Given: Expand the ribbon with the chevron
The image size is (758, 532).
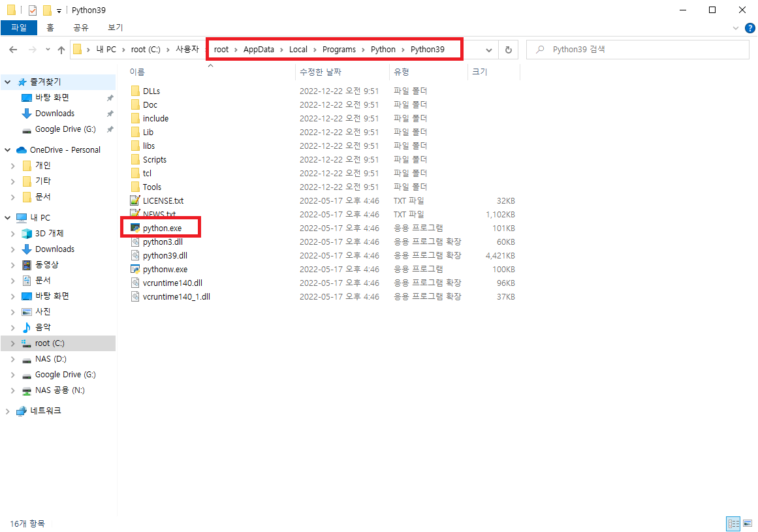Looking at the screenshot, I should coord(735,28).
